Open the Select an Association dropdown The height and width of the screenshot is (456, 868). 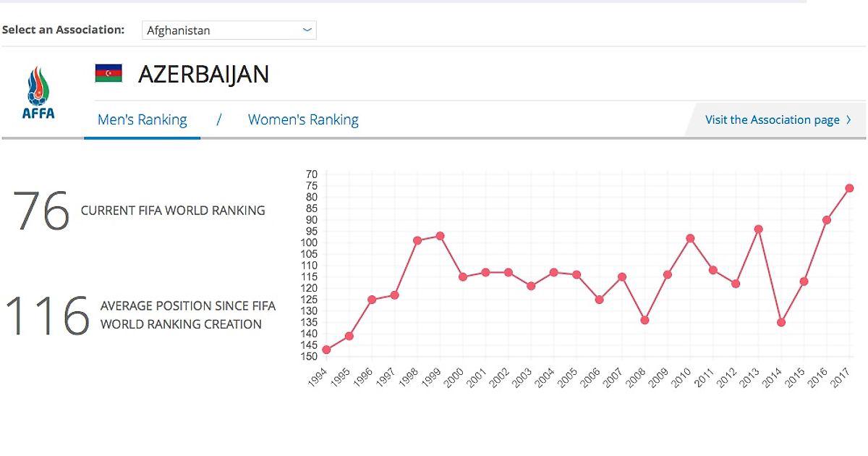[229, 30]
